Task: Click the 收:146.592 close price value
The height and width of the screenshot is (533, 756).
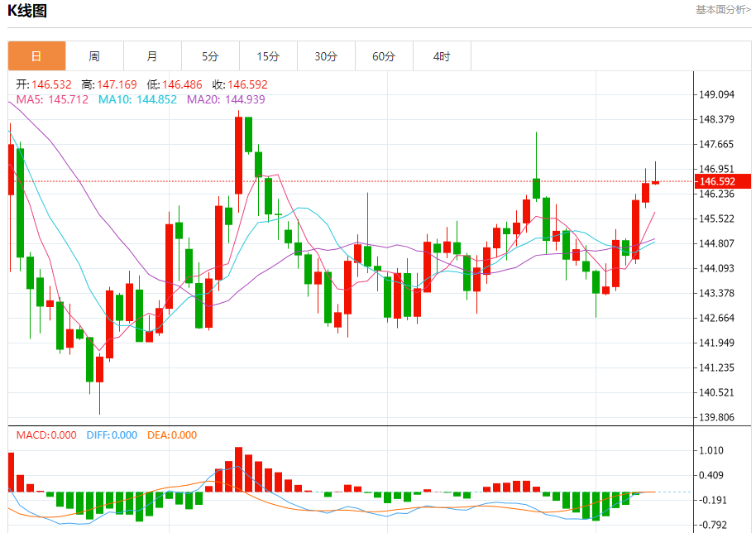Action: [x=240, y=85]
